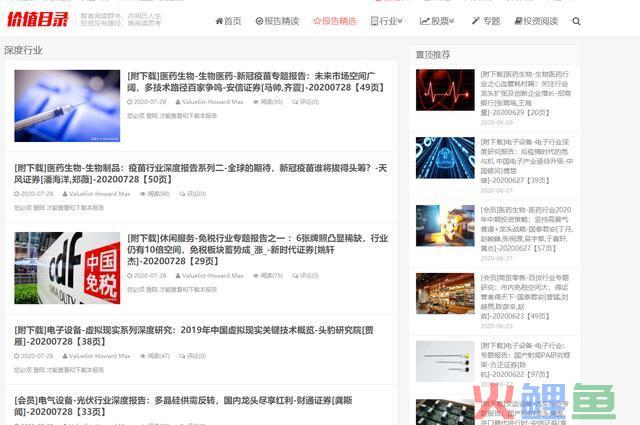640x425 pixels.
Task: Expand the 行业 dropdown menu
Action: (387, 21)
